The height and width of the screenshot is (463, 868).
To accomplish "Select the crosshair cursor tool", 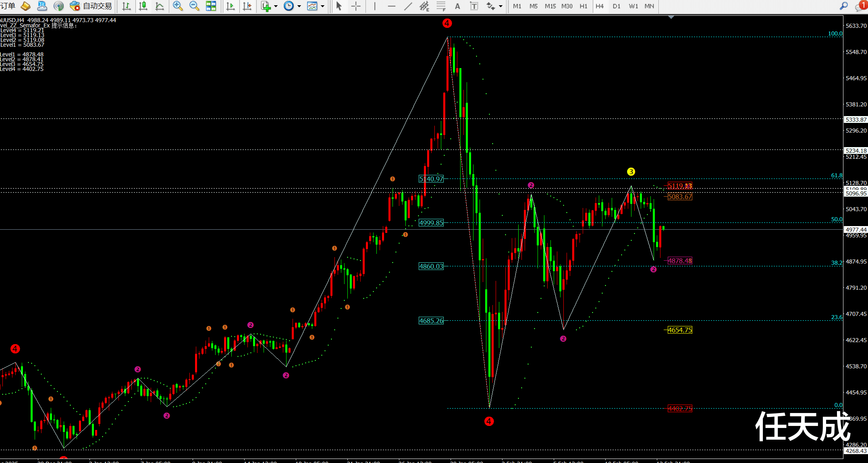I will (x=356, y=6).
